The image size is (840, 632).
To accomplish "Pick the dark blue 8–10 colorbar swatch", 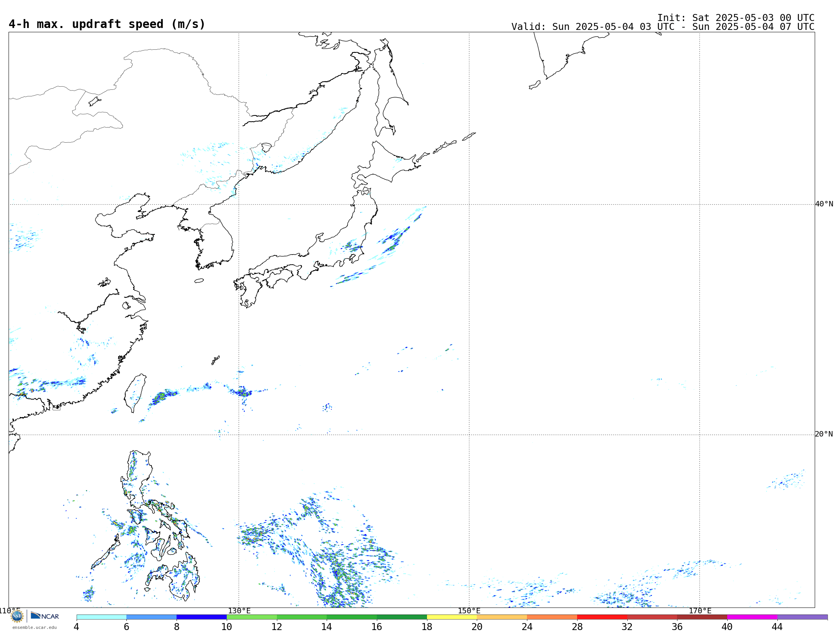I will (201, 617).
